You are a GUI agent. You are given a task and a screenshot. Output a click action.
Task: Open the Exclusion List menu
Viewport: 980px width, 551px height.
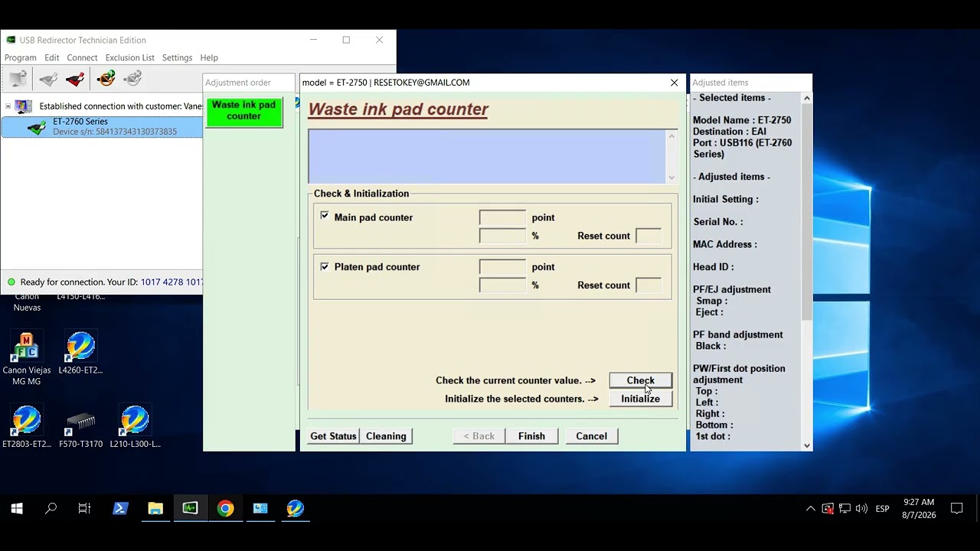point(129,57)
